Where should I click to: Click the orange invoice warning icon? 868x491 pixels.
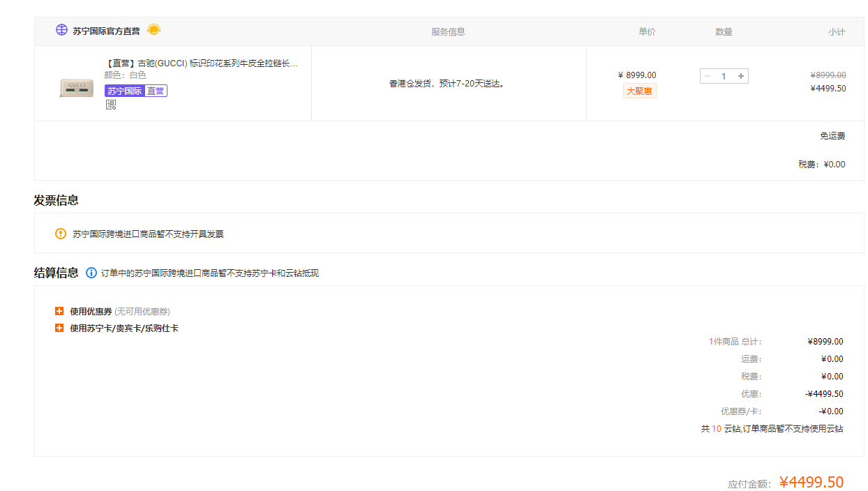coord(61,234)
